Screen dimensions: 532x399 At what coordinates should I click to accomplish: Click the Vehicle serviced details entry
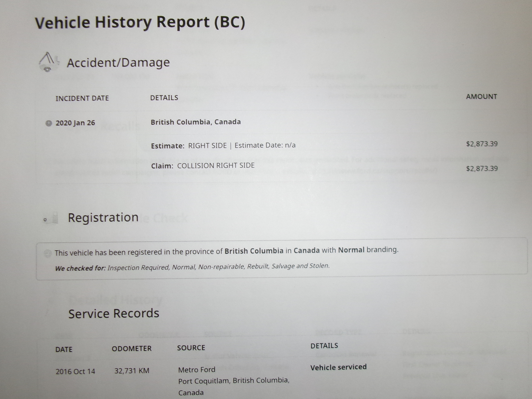coord(338,367)
